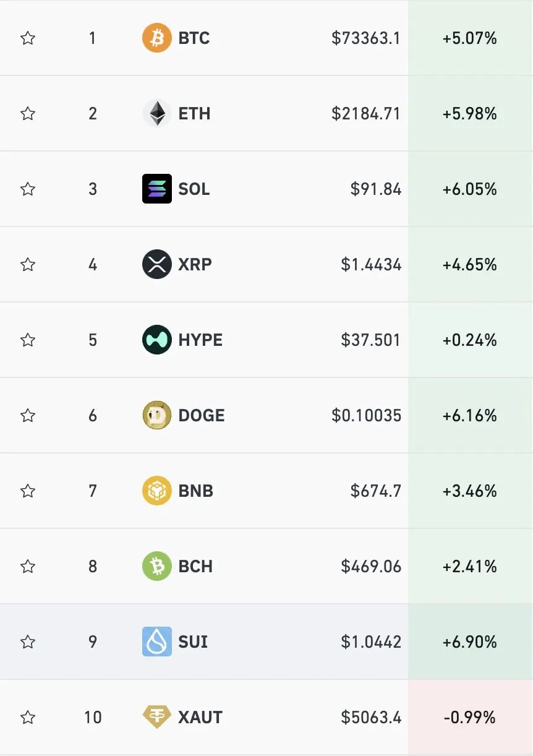Click the Bitcoin coin logo
Viewport: 533px width, 756px height.
coord(156,38)
